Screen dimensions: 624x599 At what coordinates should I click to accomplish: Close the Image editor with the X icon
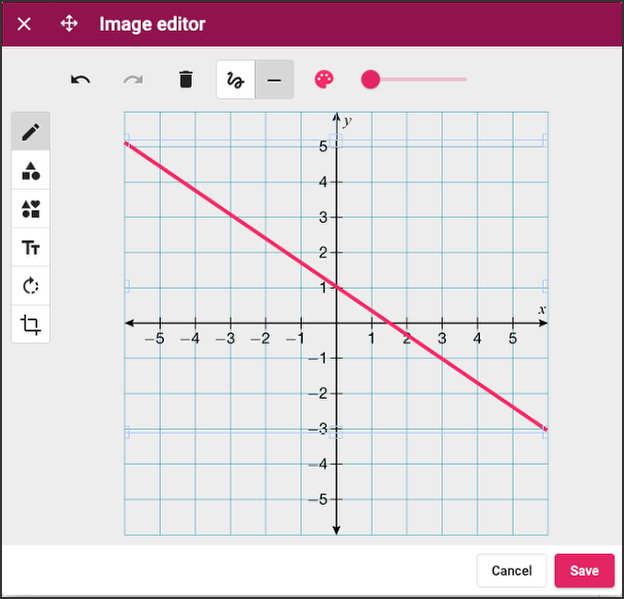click(x=24, y=24)
